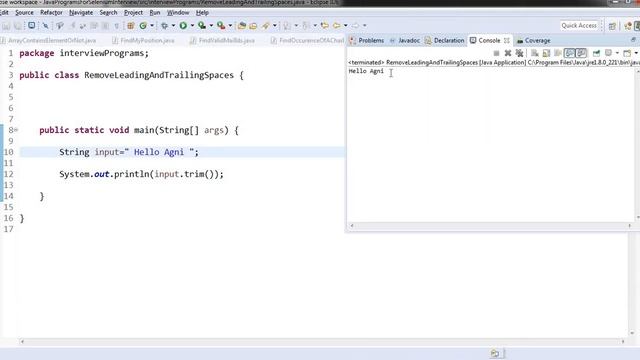Image resolution: width=640 pixels, height=360 pixels.
Task: Click Console horizontal scrollbar left arrow
Action: tap(352, 226)
